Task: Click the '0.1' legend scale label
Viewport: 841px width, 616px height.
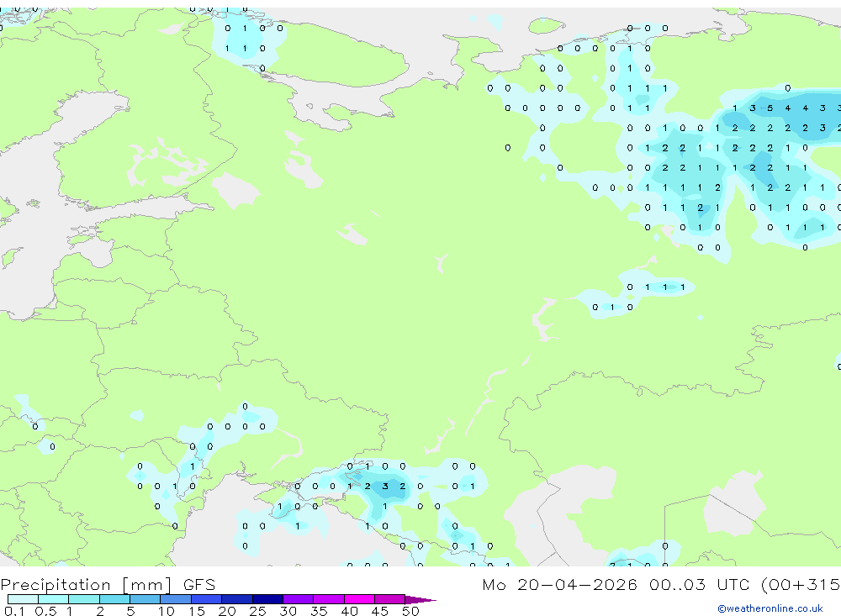Action: click(x=15, y=611)
